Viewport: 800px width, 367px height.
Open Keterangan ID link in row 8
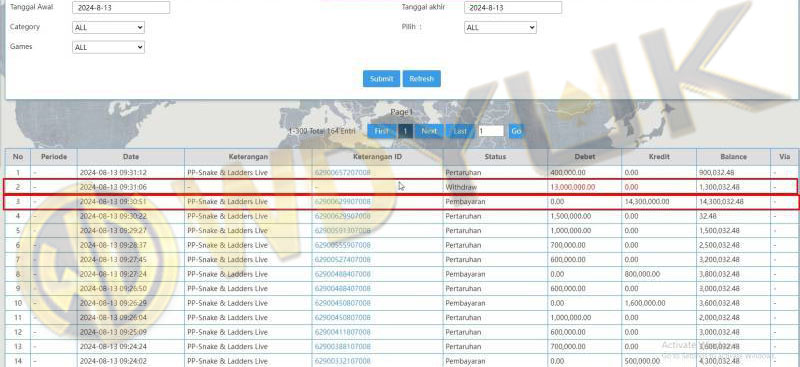click(343, 274)
